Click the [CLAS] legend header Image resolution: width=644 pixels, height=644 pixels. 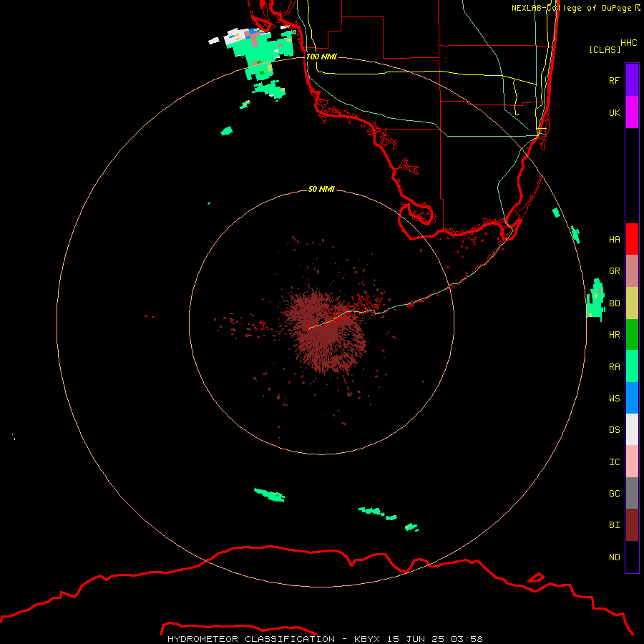click(605, 49)
